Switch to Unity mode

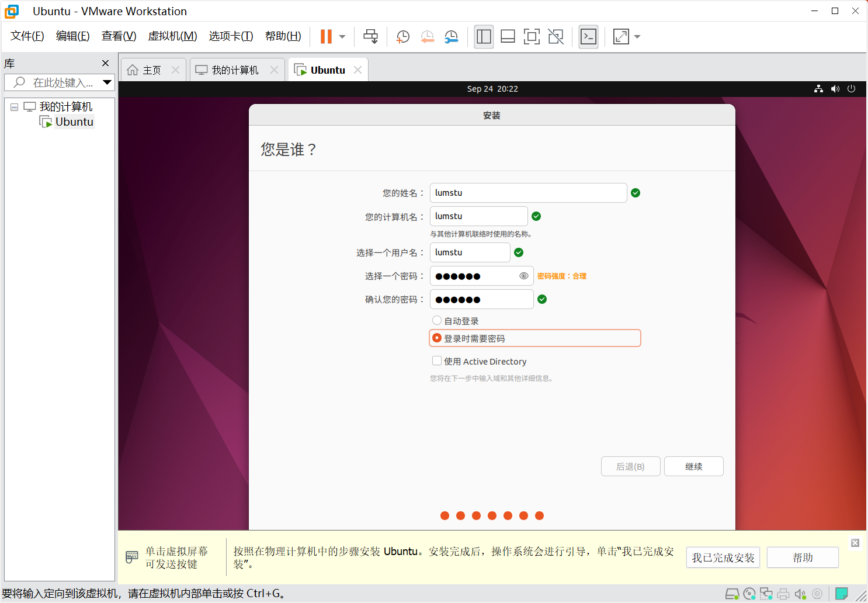point(556,37)
